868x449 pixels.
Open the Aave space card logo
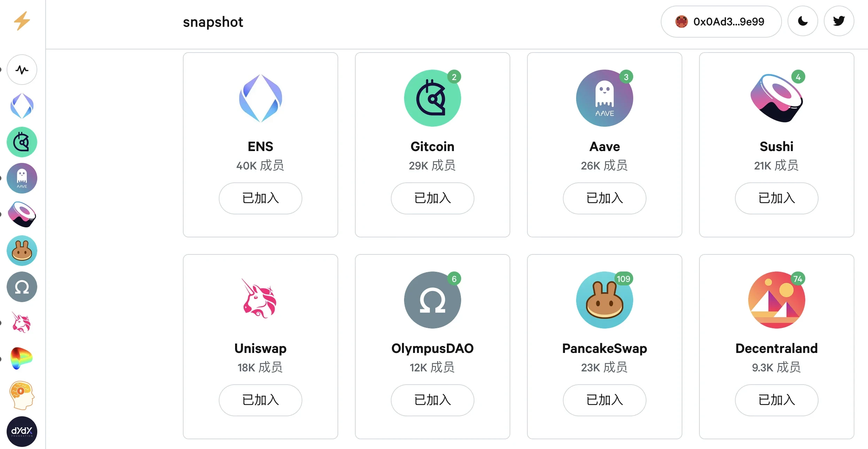[x=605, y=98]
